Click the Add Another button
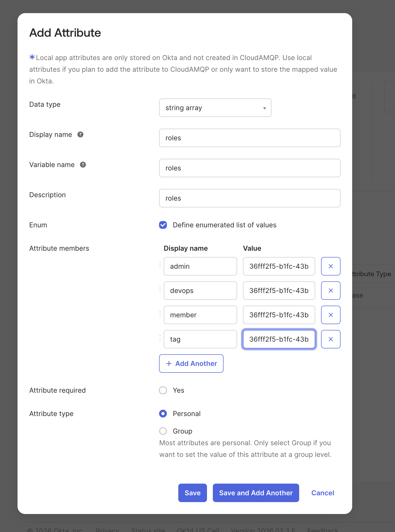395x532 pixels. (x=191, y=364)
